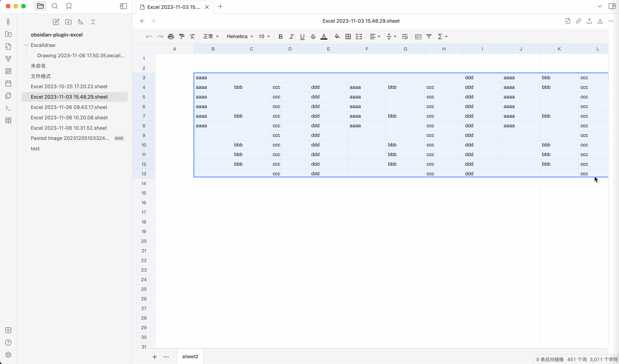This screenshot has height=364, width=619.
Task: Toggle the left sidebar
Action: (123, 6)
